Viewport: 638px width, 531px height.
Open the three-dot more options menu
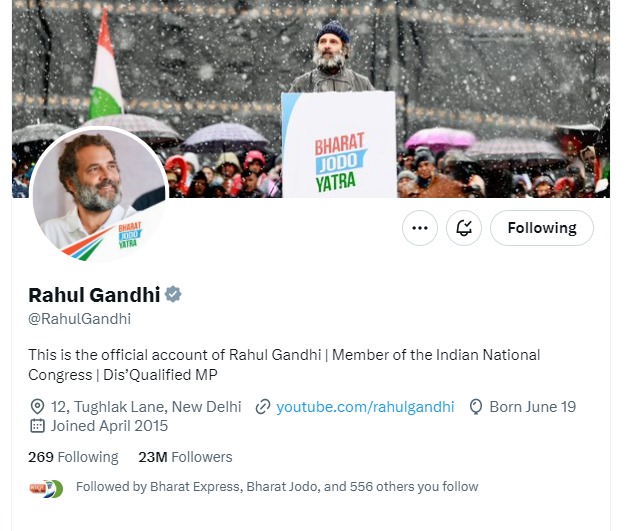coord(420,228)
